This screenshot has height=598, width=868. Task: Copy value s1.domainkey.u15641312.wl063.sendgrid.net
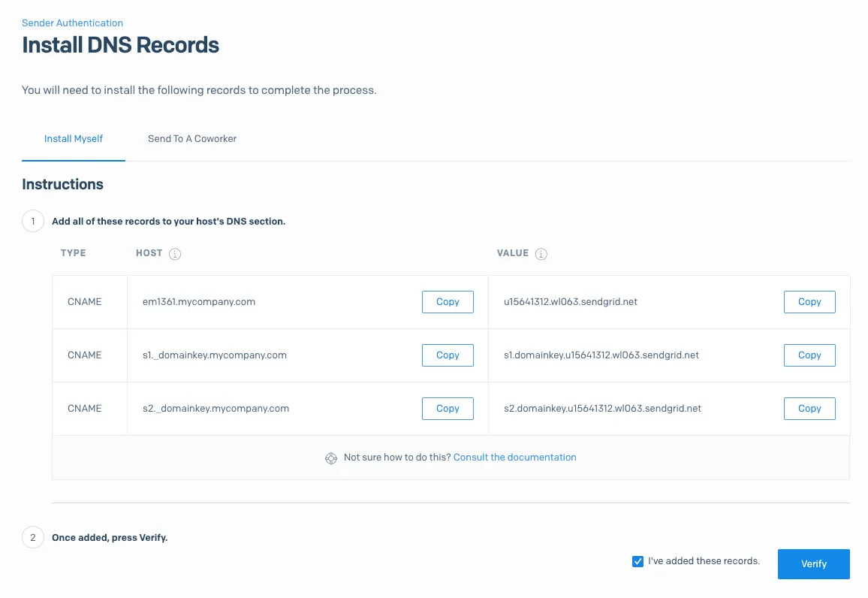809,355
